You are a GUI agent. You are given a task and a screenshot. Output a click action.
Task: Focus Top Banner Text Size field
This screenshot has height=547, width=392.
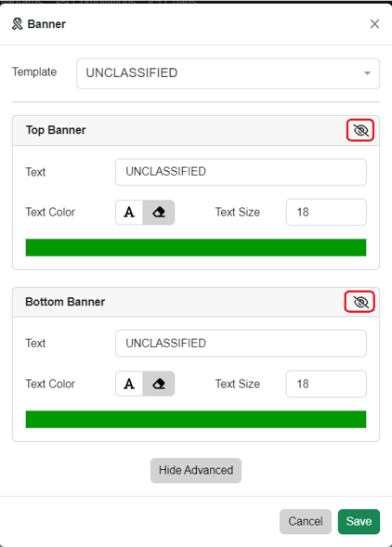[326, 212]
